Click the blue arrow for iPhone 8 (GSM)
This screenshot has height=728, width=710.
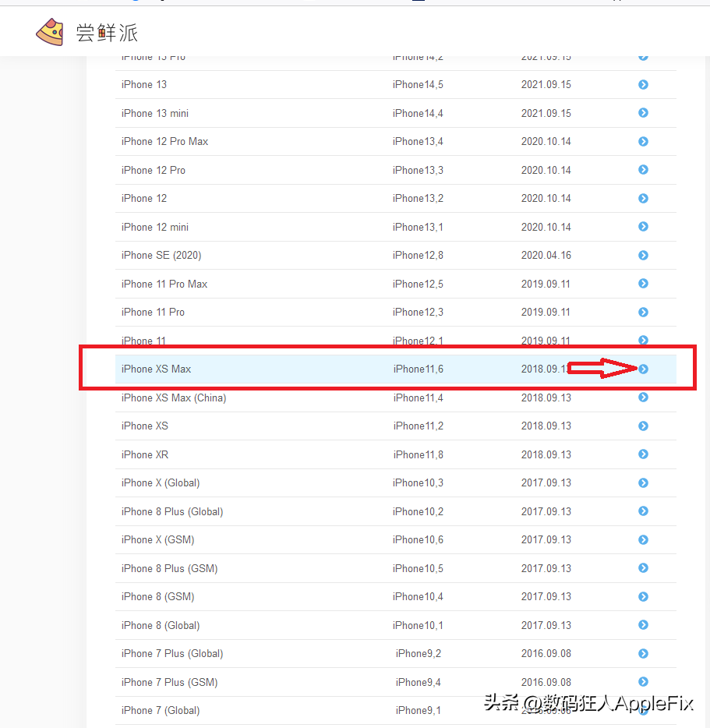click(642, 596)
